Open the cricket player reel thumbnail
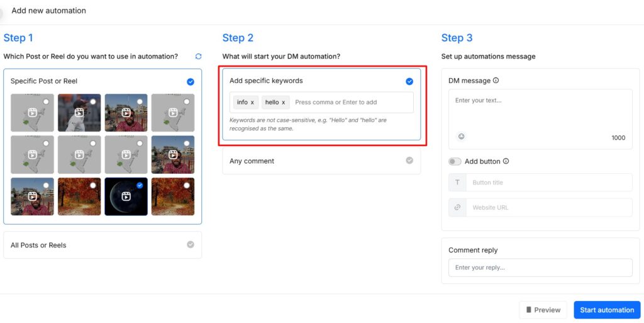 click(x=79, y=113)
